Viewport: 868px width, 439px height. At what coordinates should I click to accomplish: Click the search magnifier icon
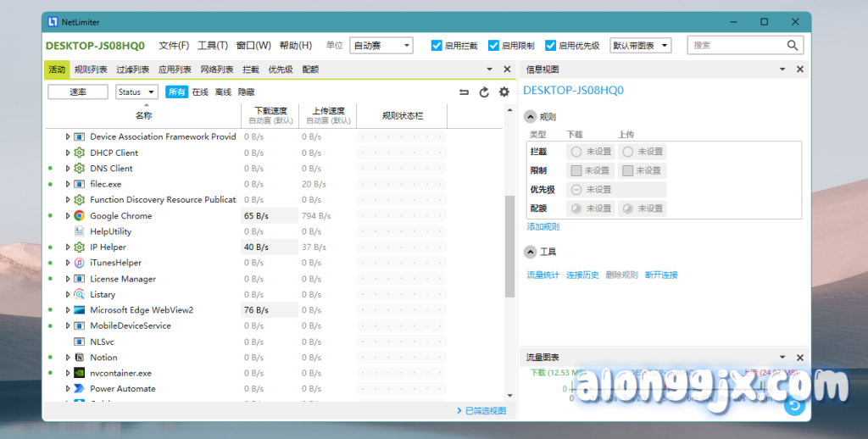tap(793, 46)
